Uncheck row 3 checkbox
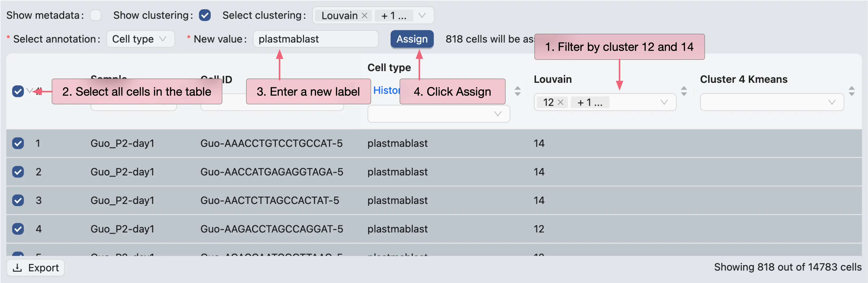 click(18, 201)
